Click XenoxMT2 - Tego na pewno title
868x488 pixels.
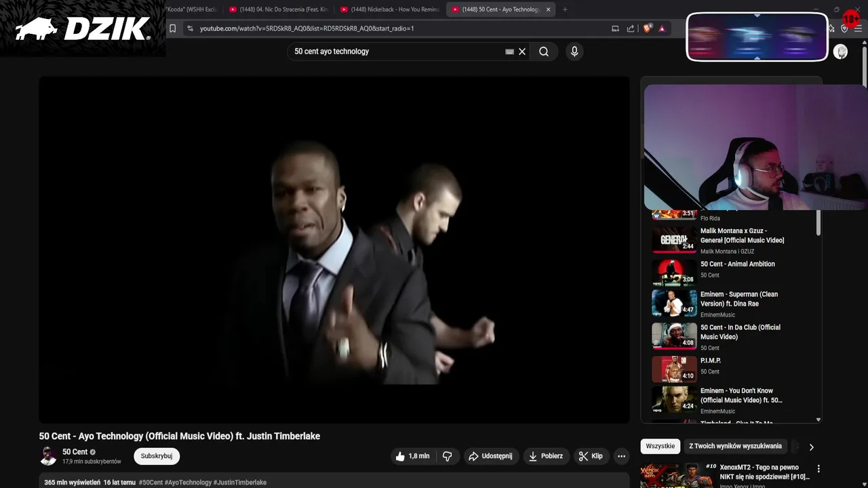pyautogui.click(x=764, y=472)
